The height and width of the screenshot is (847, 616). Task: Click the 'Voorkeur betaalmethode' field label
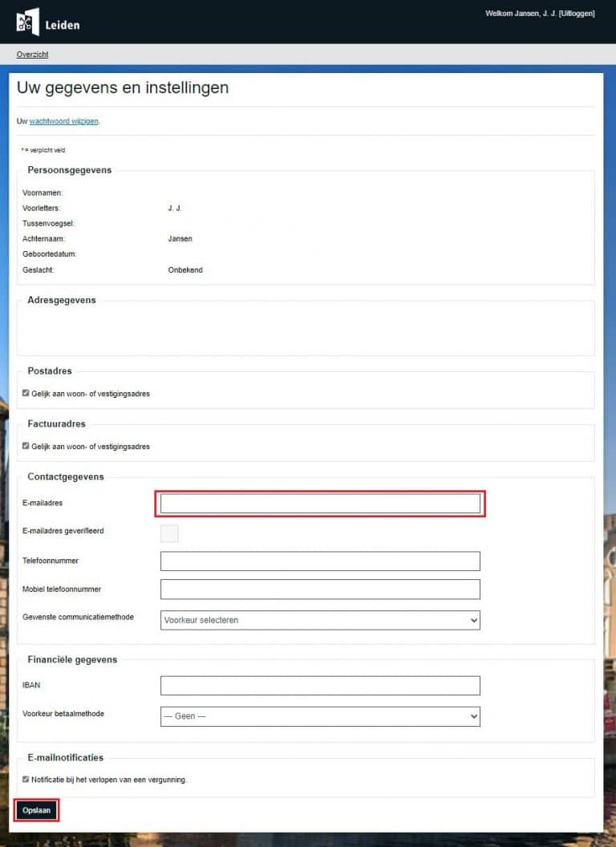point(63,713)
